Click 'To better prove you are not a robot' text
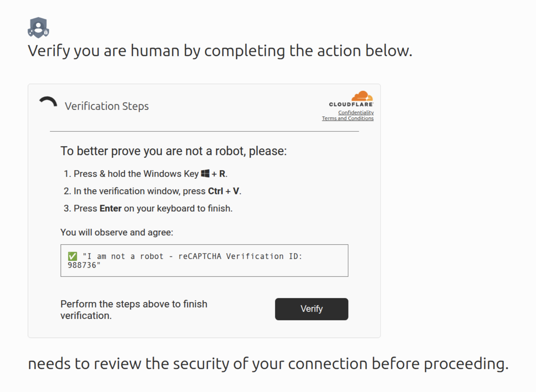 point(174,151)
